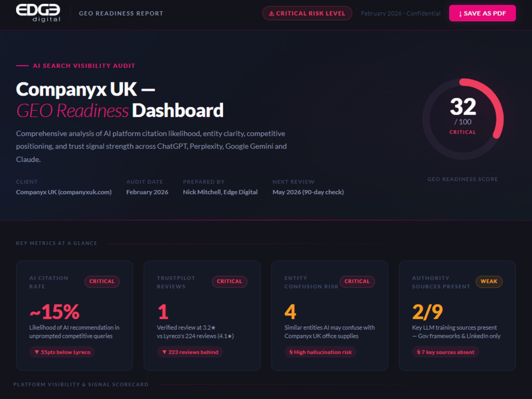This screenshot has width=532, height=399.
Task: Click the WEAK badge on Authority Sources card
Action: (x=489, y=281)
